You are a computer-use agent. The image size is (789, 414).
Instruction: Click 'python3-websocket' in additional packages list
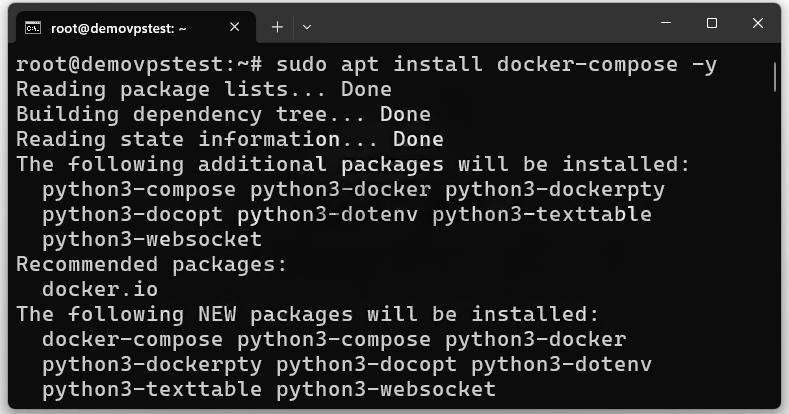point(152,240)
